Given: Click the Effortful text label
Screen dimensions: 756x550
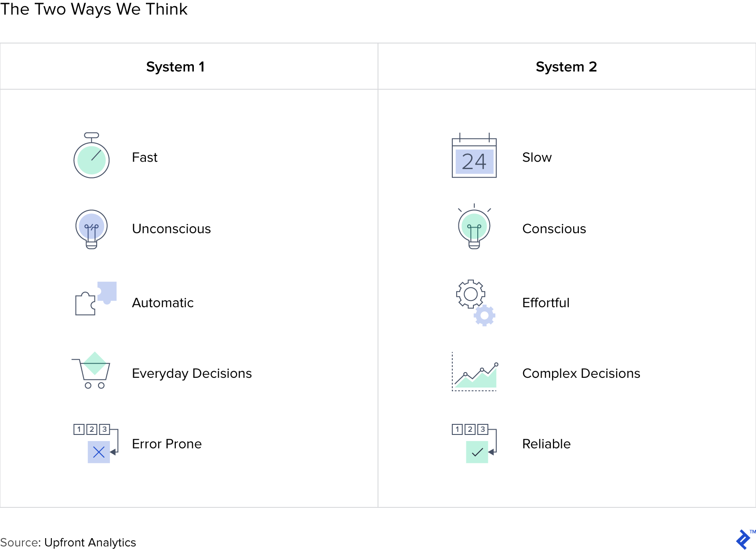Looking at the screenshot, I should (x=546, y=303).
